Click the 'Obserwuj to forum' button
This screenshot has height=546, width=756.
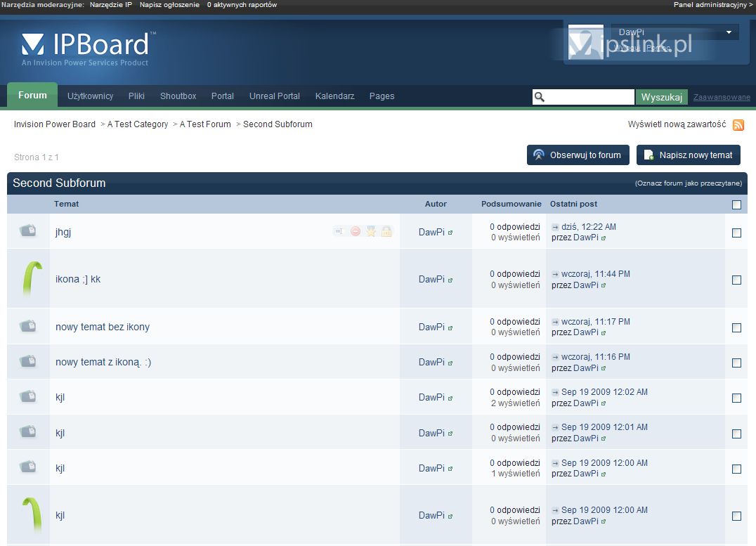pyautogui.click(x=578, y=155)
